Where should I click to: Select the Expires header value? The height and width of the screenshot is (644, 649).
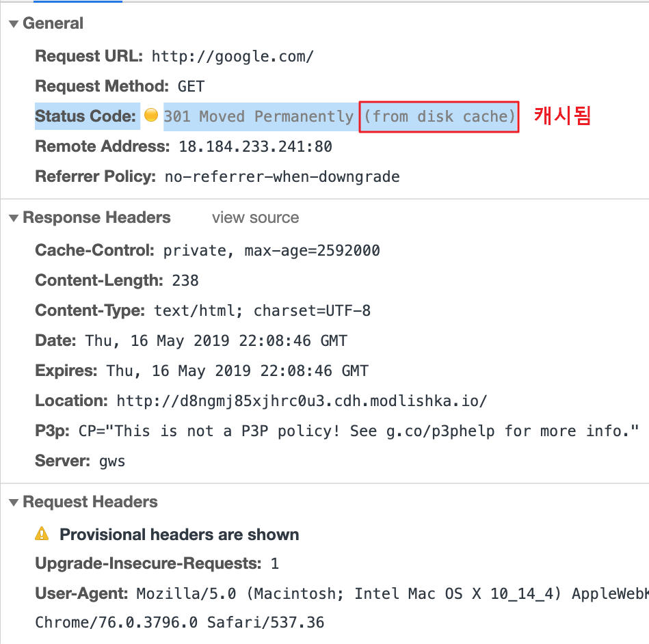coord(237,371)
